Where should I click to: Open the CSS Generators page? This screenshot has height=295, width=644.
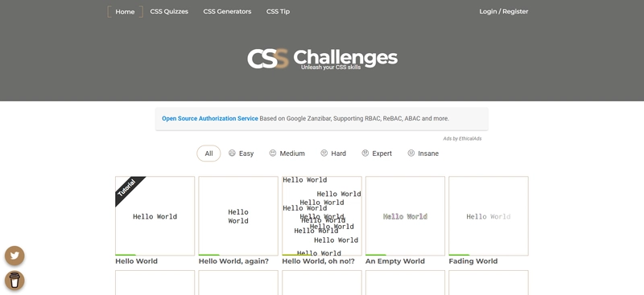coord(227,11)
